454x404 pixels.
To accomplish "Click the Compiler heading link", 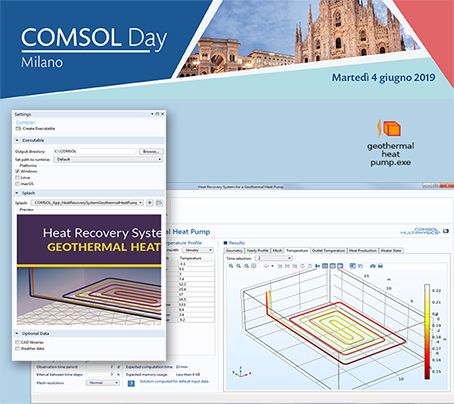I will [x=25, y=122].
